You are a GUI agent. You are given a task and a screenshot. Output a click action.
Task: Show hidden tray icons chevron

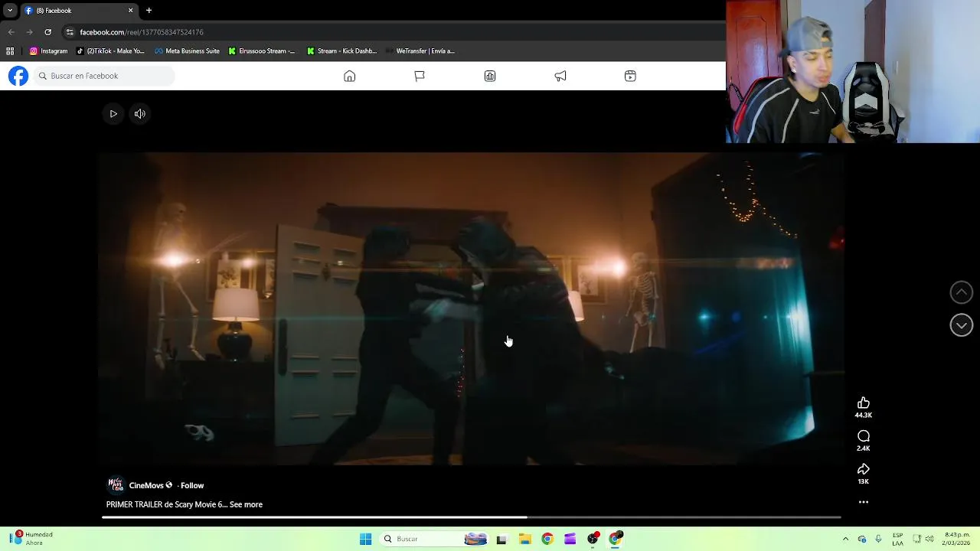[x=845, y=539]
